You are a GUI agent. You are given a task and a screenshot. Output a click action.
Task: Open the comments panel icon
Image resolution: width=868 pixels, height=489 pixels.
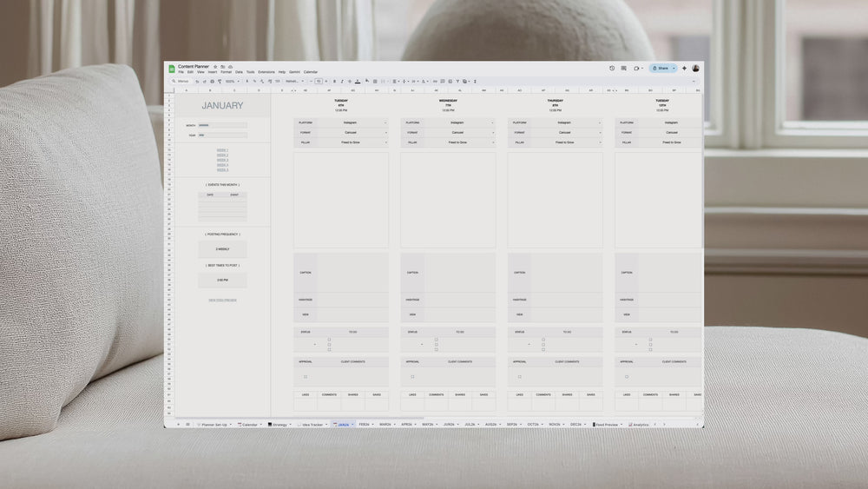[624, 68]
